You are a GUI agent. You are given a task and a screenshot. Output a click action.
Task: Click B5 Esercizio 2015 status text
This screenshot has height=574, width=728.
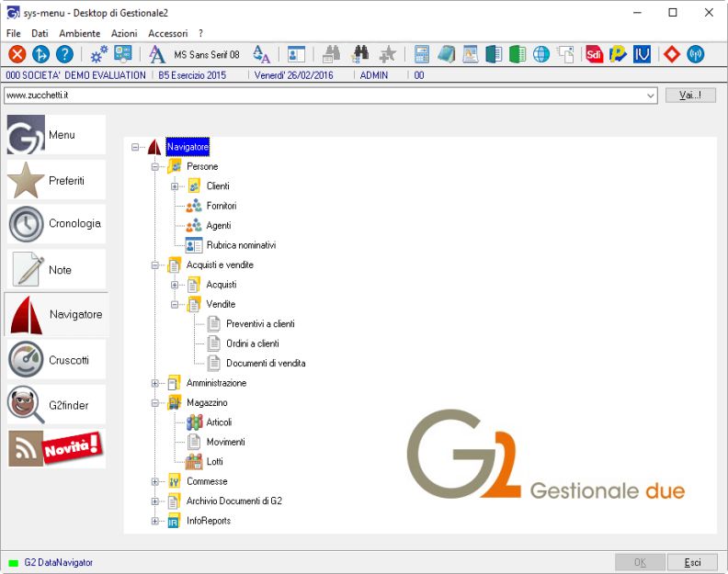[x=192, y=75]
